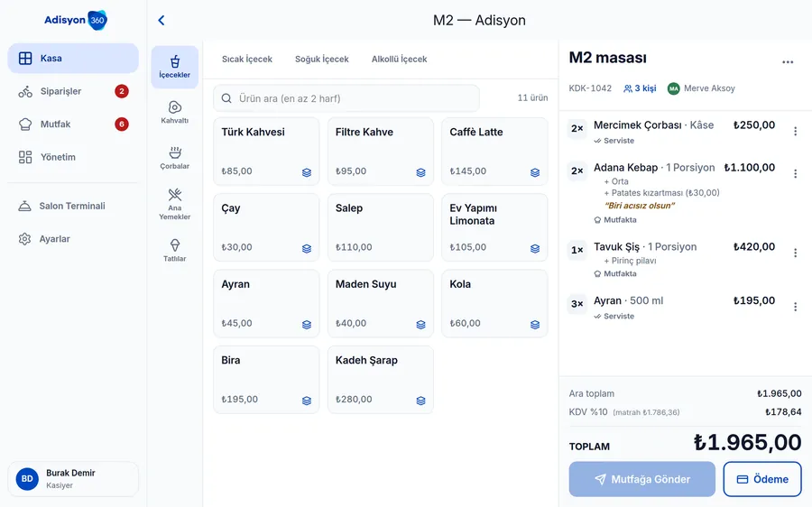Open variants icon on Kadeh Şarap card
The image size is (812, 507).
[420, 401]
